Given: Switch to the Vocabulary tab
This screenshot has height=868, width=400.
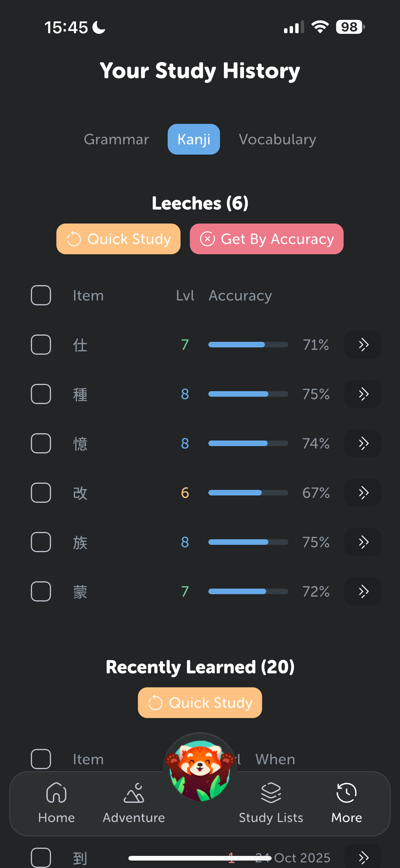Looking at the screenshot, I should 277,139.
